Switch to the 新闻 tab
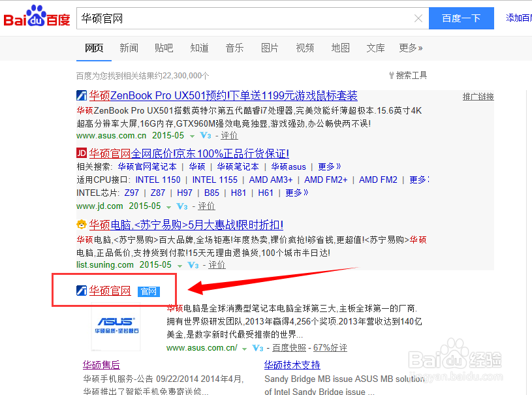The image size is (532, 395). point(129,48)
